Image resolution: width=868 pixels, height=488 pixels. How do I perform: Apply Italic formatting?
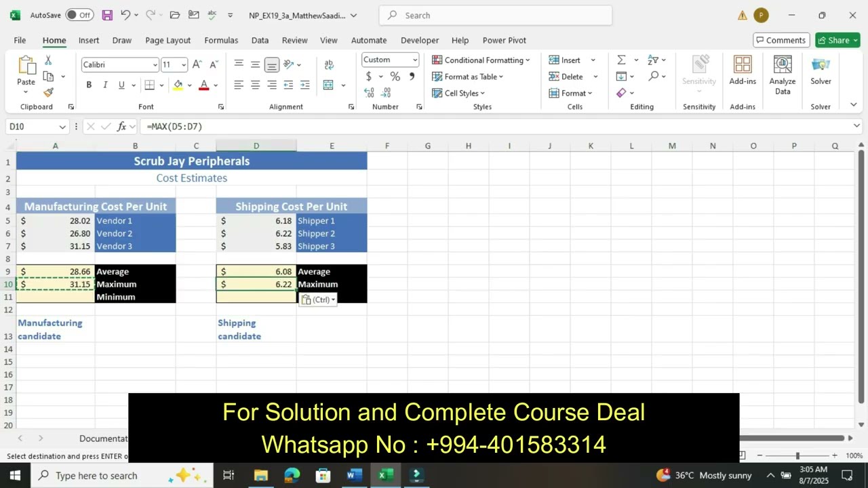[x=105, y=85]
